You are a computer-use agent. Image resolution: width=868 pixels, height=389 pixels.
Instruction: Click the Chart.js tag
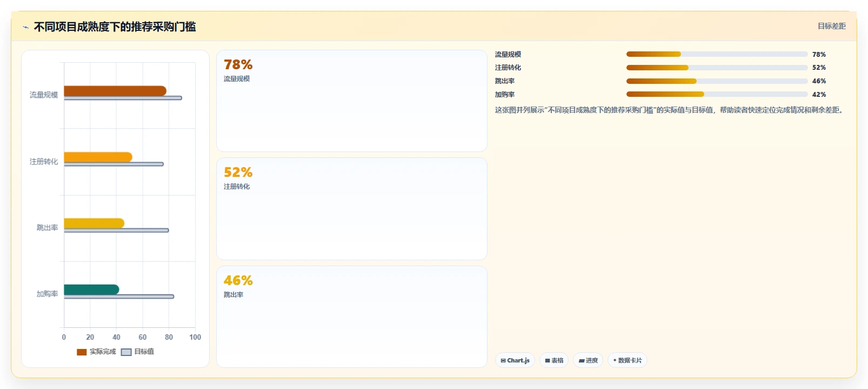coord(515,360)
